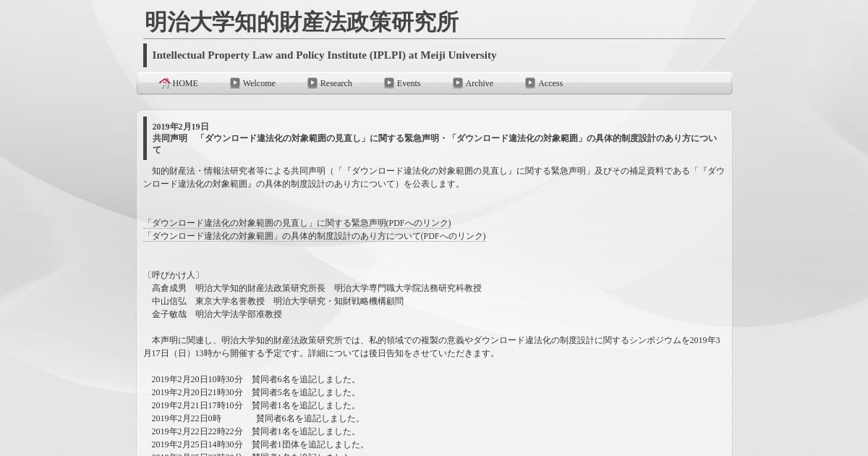The height and width of the screenshot is (456, 868).
Task: Click the update entry 2019年2月20日10時30分
Action: [x=255, y=379]
